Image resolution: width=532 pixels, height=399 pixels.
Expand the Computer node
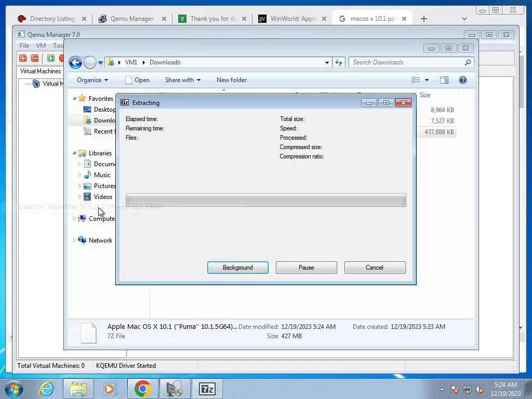tap(74, 219)
